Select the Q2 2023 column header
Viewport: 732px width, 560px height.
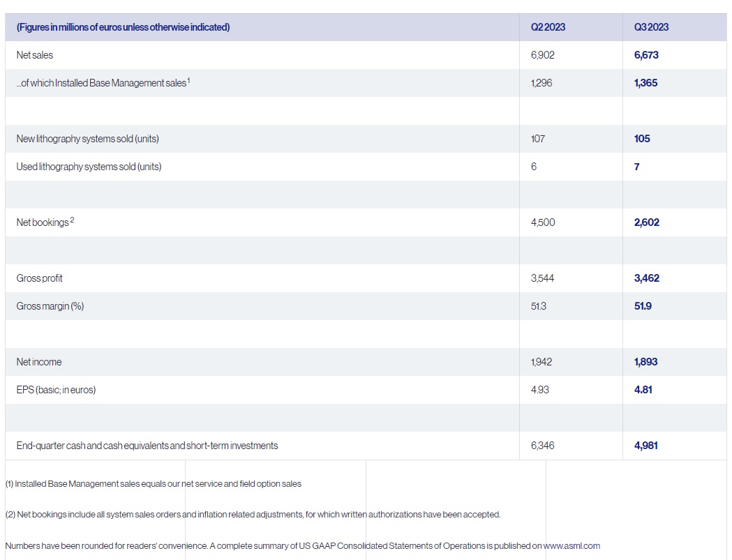pyautogui.click(x=547, y=27)
